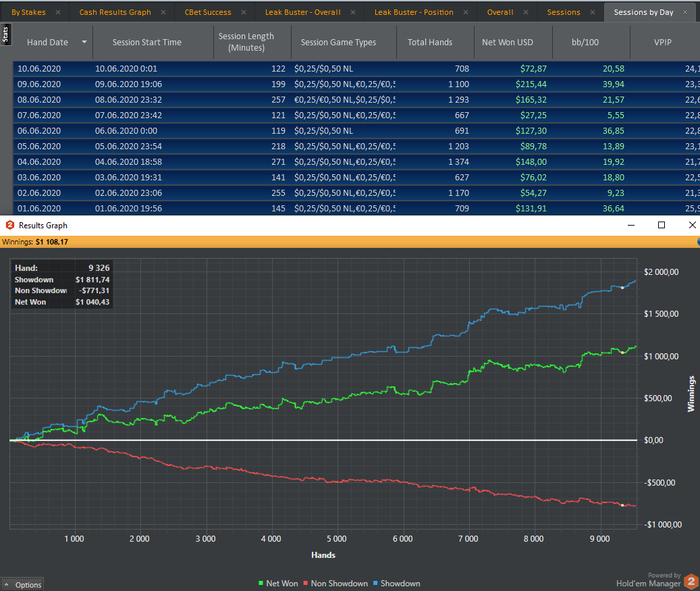
Task: Click Hold'em Manager icon in Results Graph title
Action: [x=9, y=226]
